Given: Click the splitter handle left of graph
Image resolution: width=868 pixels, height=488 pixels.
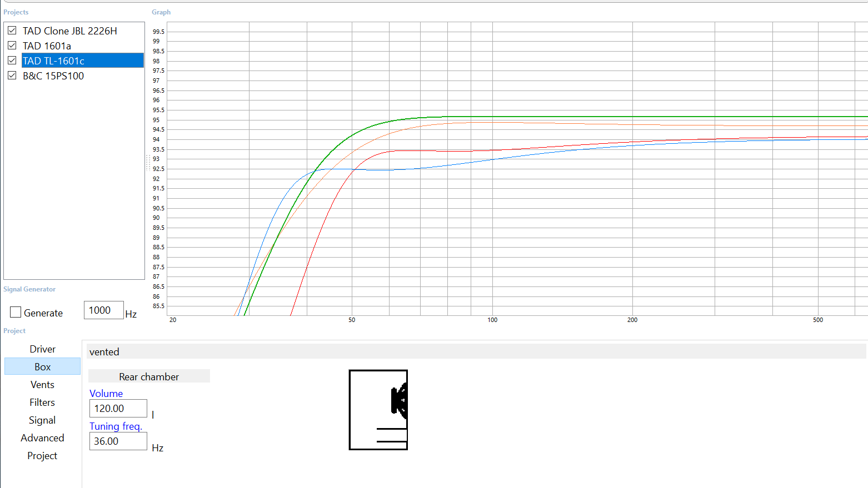Looking at the screenshot, I should [x=148, y=163].
